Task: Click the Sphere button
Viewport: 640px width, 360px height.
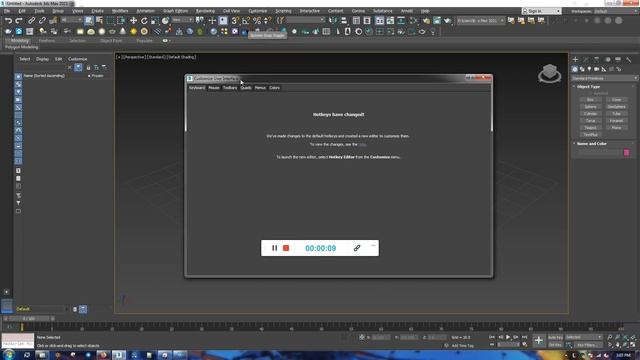Action: point(590,107)
